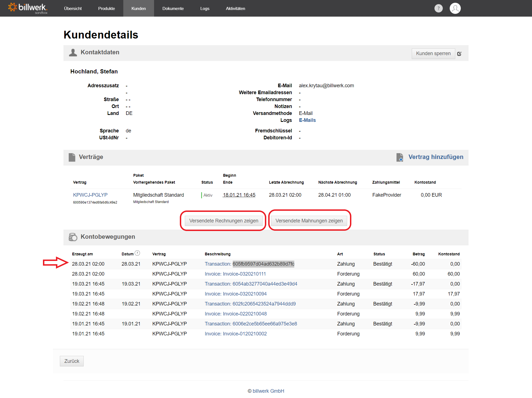This screenshot has height=398, width=532.
Task: Open Transaction 602fc2065423524a7944ddd9 link
Action: [x=250, y=304]
